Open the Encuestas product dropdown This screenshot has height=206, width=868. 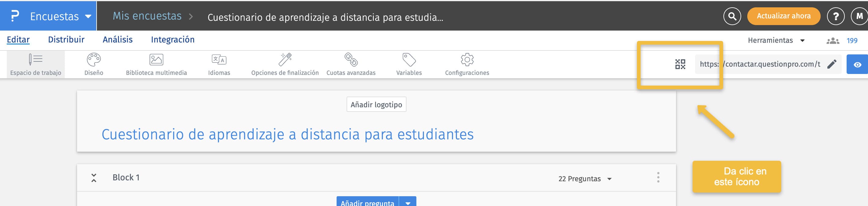[x=61, y=16]
